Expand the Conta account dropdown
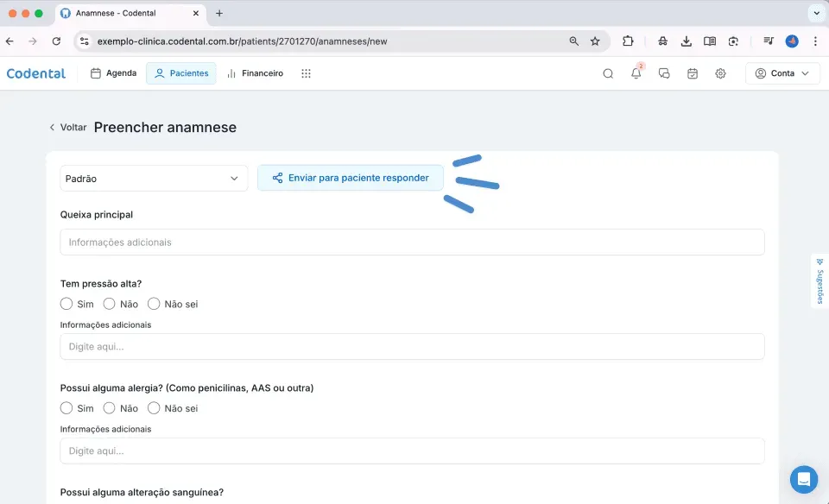 tap(782, 73)
